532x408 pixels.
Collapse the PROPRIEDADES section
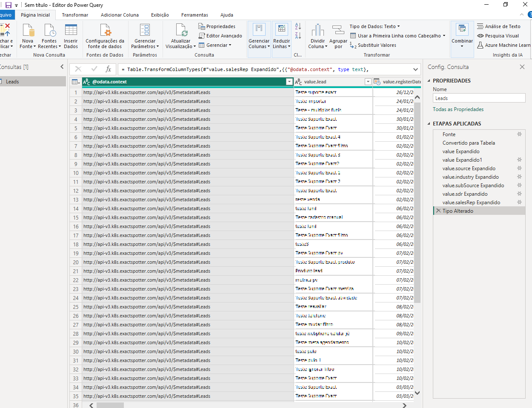pyautogui.click(x=429, y=80)
